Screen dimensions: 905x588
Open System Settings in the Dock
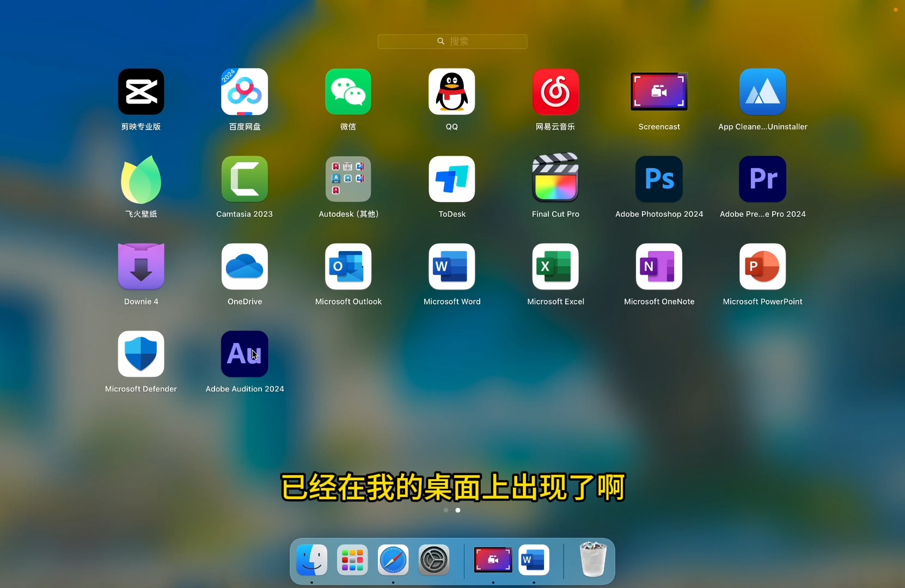(434, 560)
